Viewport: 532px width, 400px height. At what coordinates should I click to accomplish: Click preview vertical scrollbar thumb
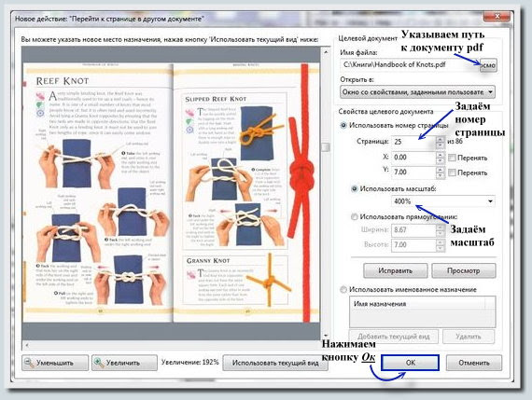[x=326, y=146]
